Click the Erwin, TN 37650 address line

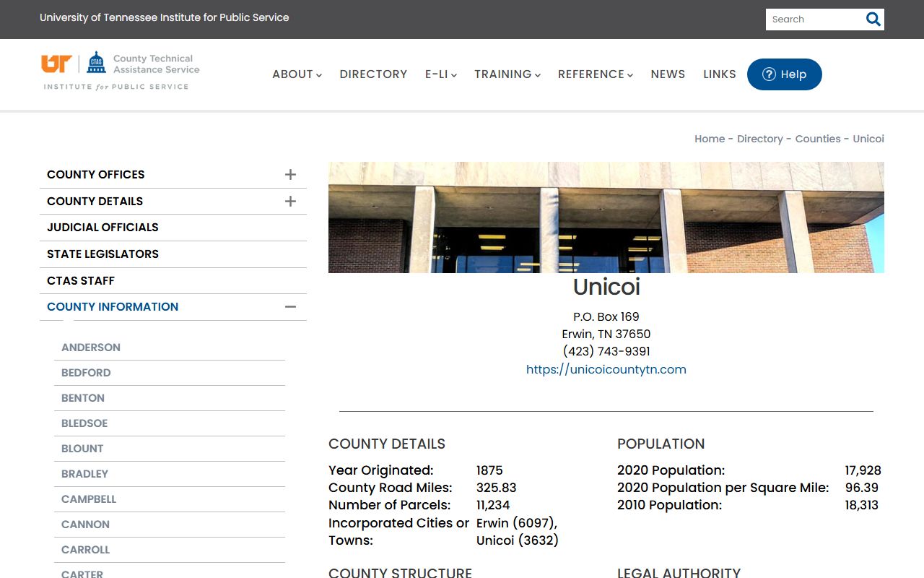606,334
